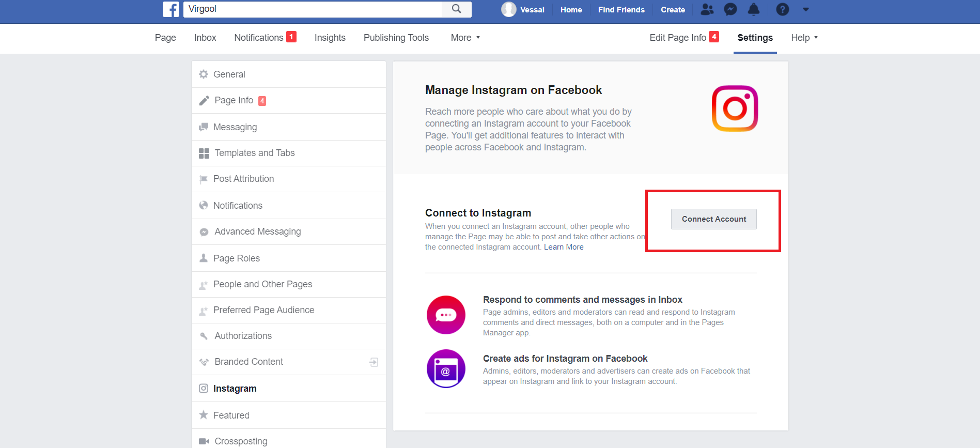Open Messaging settings section

[289, 127]
